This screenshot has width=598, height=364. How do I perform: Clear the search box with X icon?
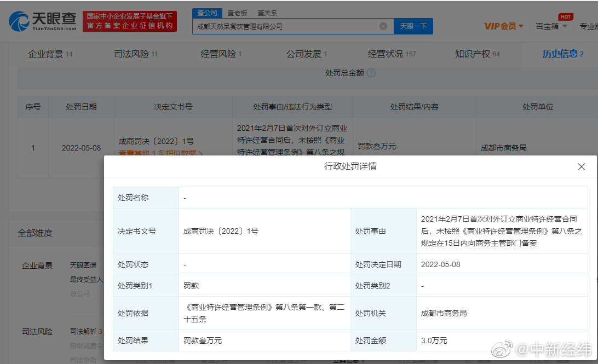(383, 26)
